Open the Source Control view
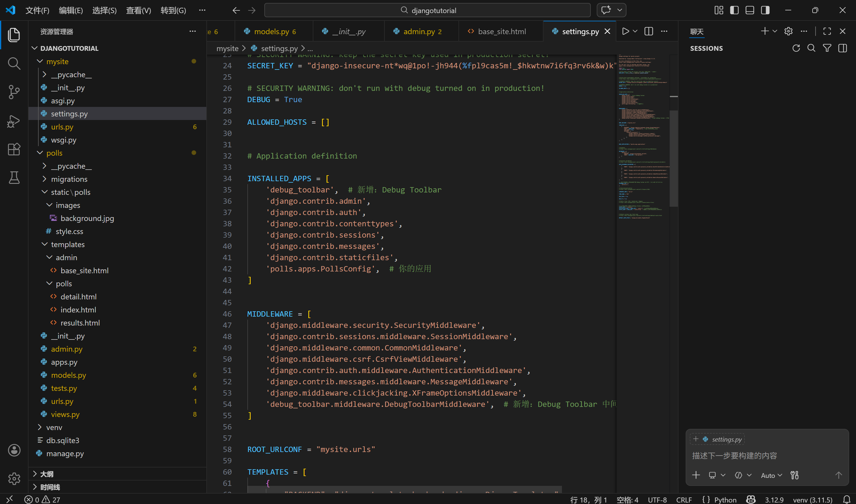The height and width of the screenshot is (504, 856). pyautogui.click(x=14, y=92)
